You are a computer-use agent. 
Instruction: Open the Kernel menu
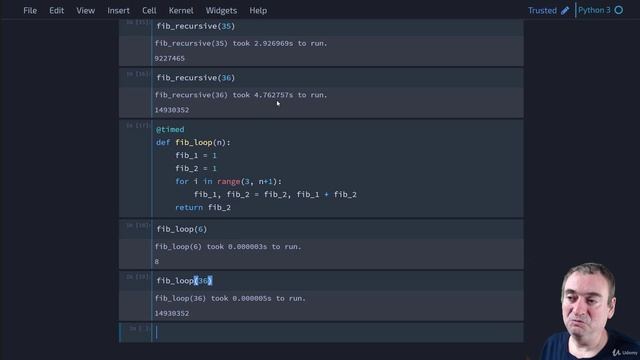point(181,11)
